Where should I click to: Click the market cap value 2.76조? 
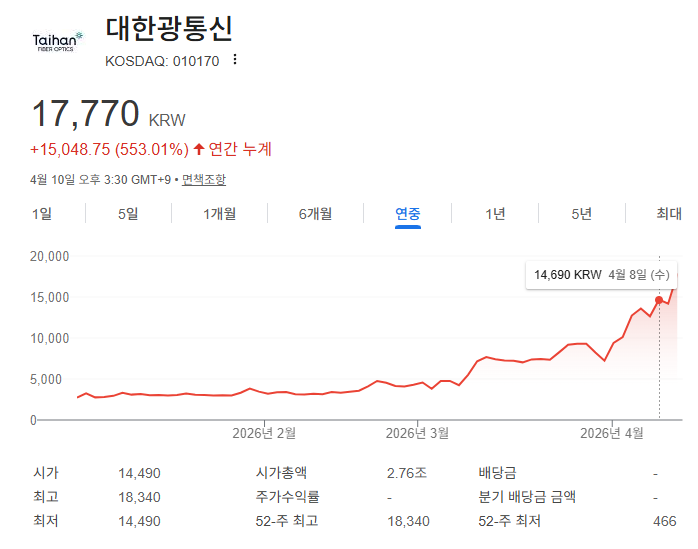407,473
